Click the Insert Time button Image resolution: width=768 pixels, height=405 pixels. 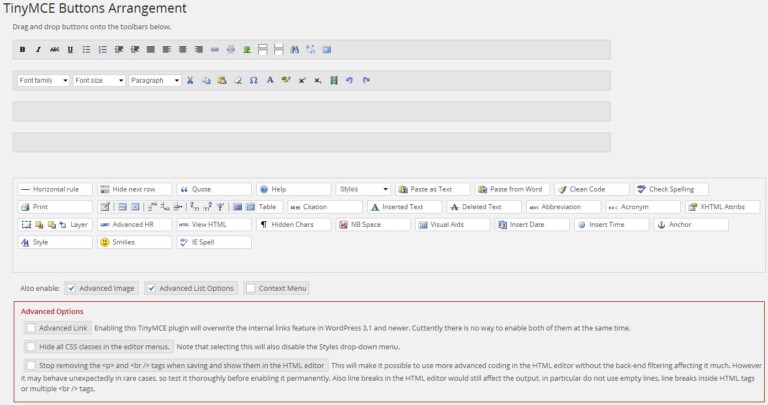click(x=611, y=224)
